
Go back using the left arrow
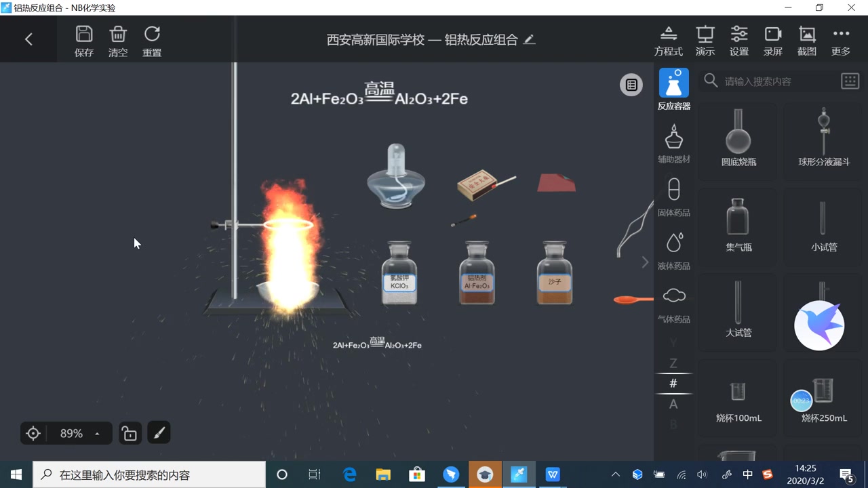point(28,39)
